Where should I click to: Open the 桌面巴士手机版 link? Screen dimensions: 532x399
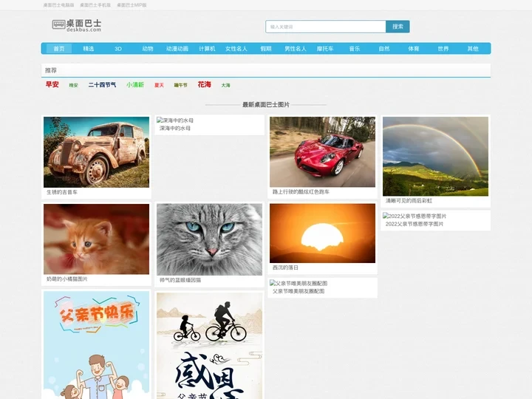95,5
